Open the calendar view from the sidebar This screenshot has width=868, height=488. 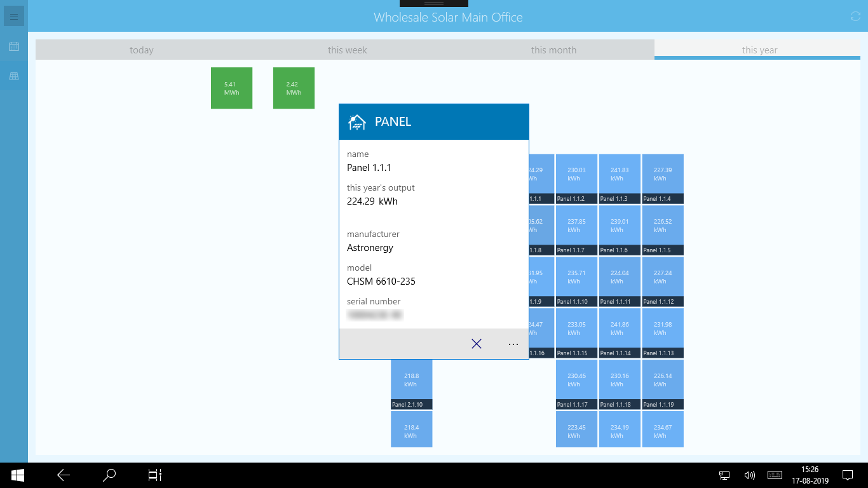13,46
